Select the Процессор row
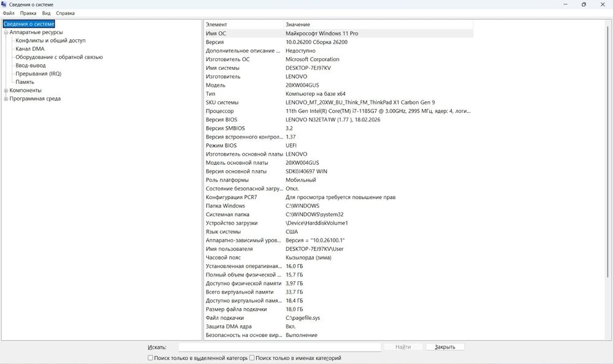The image size is (613, 364). [x=338, y=111]
